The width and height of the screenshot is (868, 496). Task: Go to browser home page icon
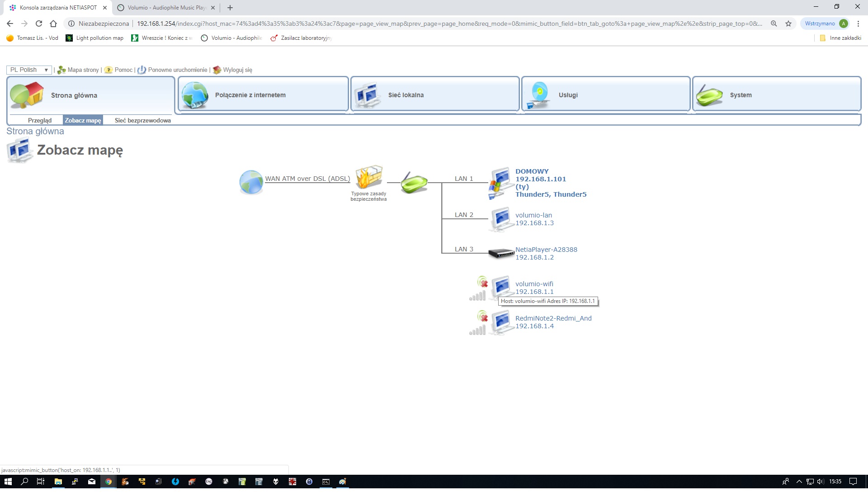pyautogui.click(x=53, y=24)
